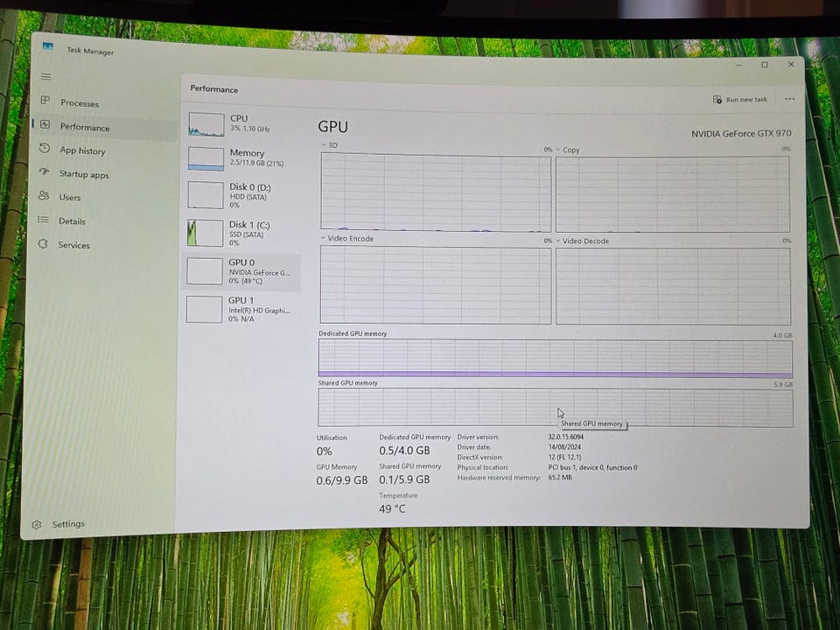The width and height of the screenshot is (840, 630).
Task: Open the Copy graph dropdown
Action: click(558, 150)
